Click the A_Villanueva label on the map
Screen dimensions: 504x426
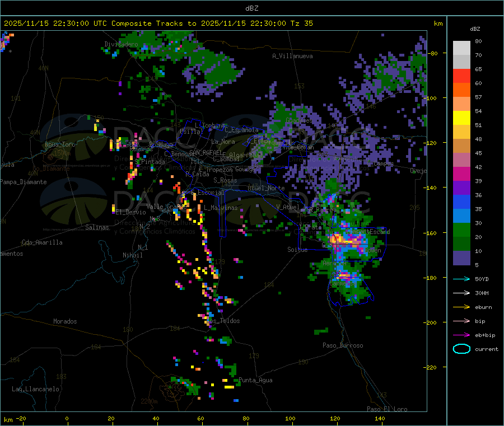pyautogui.click(x=292, y=56)
